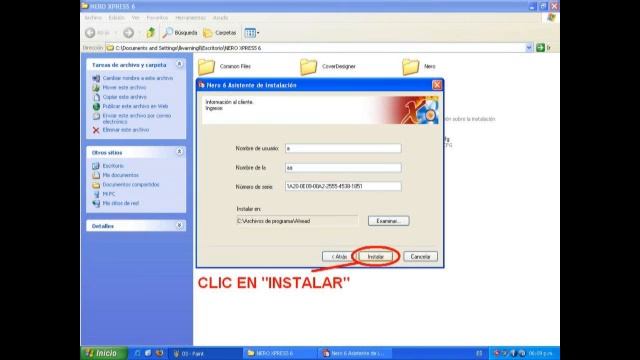Screen dimensions: 640x360
Task: Click the Cancelar button in the Nero wizard
Action: tap(420, 256)
